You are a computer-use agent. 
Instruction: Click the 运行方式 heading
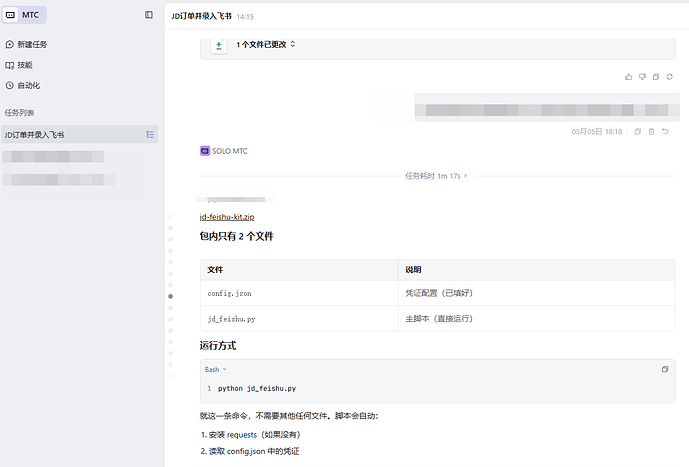click(x=218, y=346)
